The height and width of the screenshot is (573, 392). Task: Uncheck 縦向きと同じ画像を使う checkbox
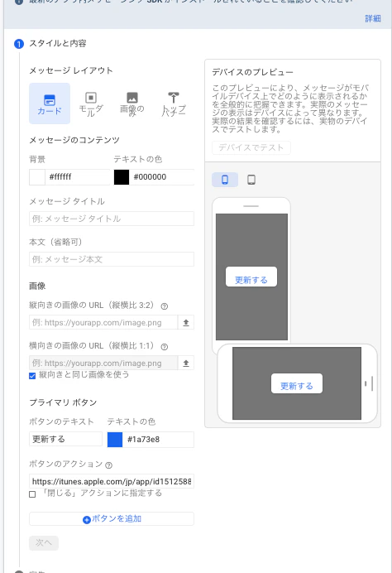[32, 376]
